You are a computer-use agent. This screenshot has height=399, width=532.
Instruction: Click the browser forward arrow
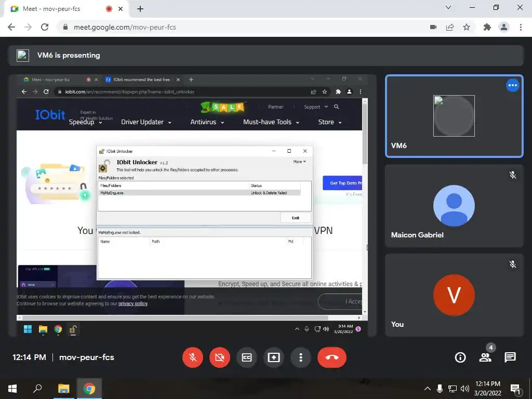click(28, 27)
